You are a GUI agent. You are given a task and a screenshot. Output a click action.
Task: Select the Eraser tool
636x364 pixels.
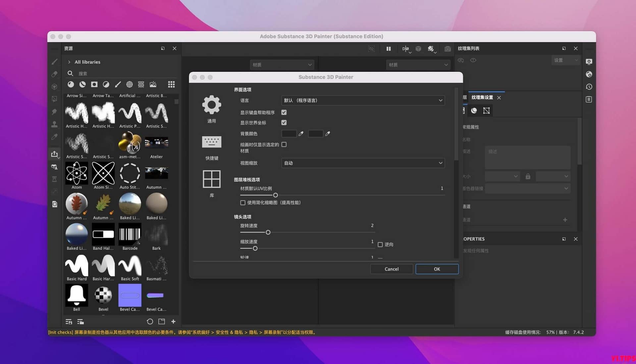55,74
